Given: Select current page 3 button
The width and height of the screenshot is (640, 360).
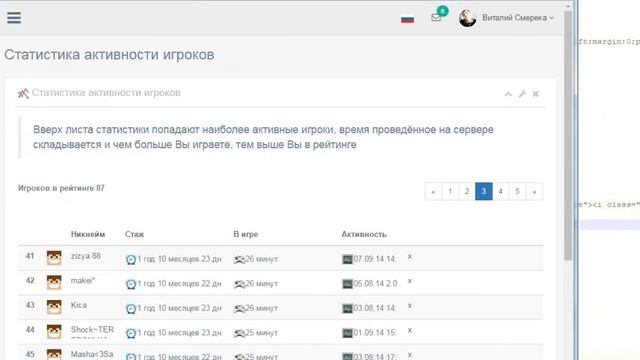Looking at the screenshot, I should pyautogui.click(x=484, y=191).
